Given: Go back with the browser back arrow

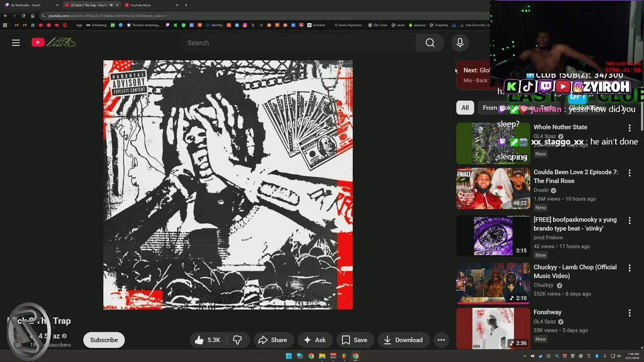Looking at the screenshot, I should (x=6, y=16).
